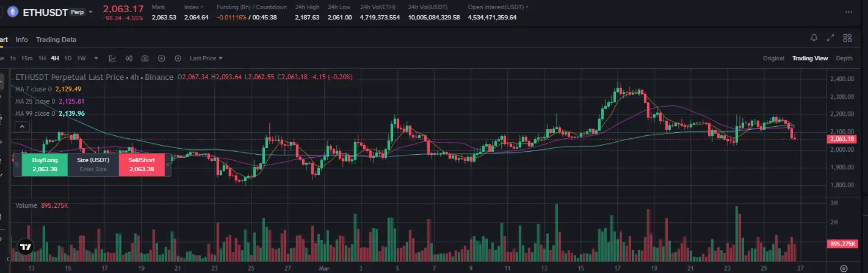Select the 1D time interval
This screenshot has width=868, height=273.
(68, 58)
